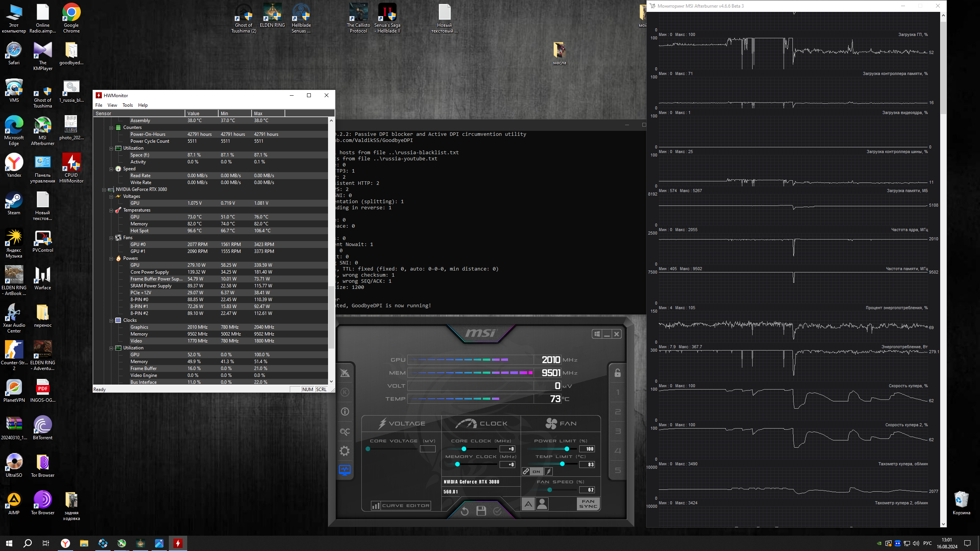Click the Fan Speed percent input field
Viewport: 980px width, 551px height.
pos(587,490)
